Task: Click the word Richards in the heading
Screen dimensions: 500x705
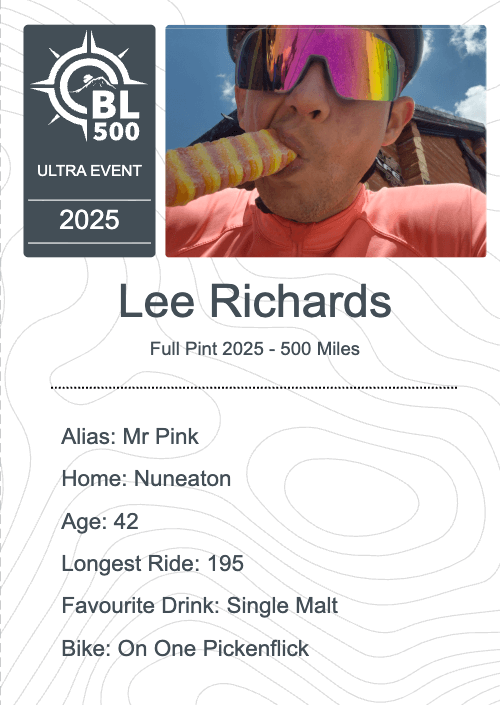Action: tap(301, 301)
